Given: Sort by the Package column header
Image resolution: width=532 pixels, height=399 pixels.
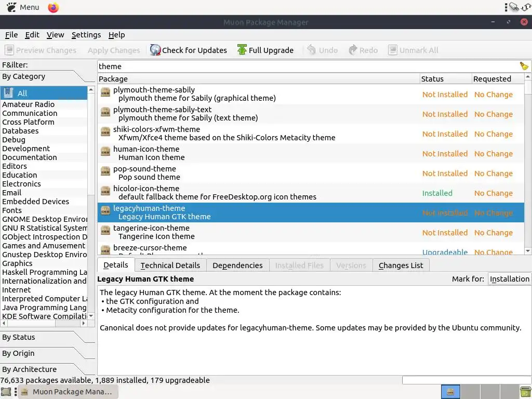Looking at the screenshot, I should pyautogui.click(x=259, y=79).
